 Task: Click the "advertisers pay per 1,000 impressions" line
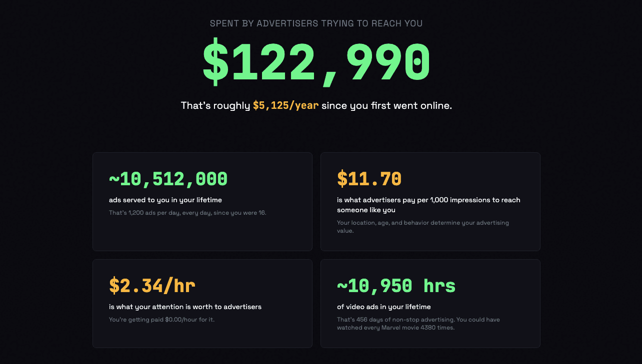pos(428,200)
